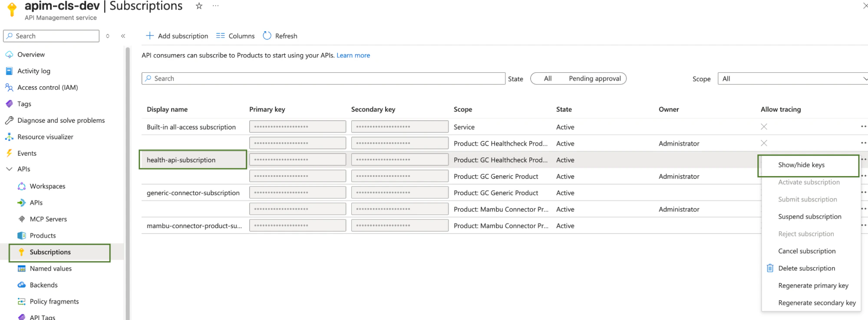Refresh the subscriptions list
The height and width of the screenshot is (320, 868).
pyautogui.click(x=280, y=36)
